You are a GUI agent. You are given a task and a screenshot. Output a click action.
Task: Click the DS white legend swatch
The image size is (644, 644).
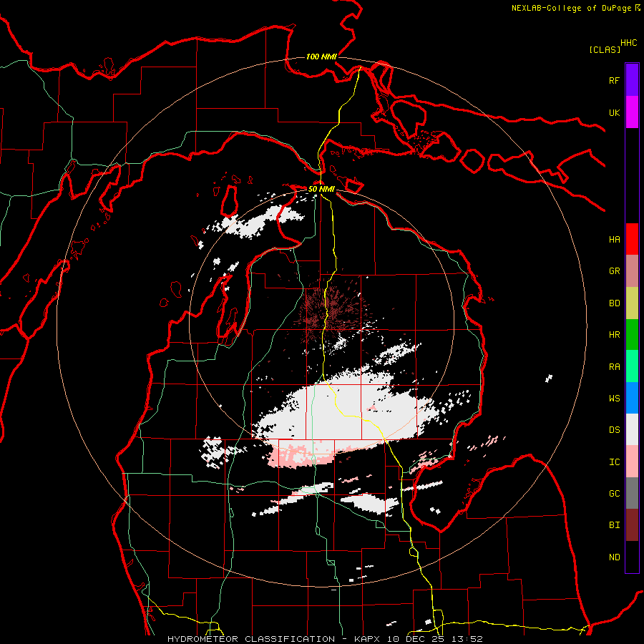tap(632, 429)
